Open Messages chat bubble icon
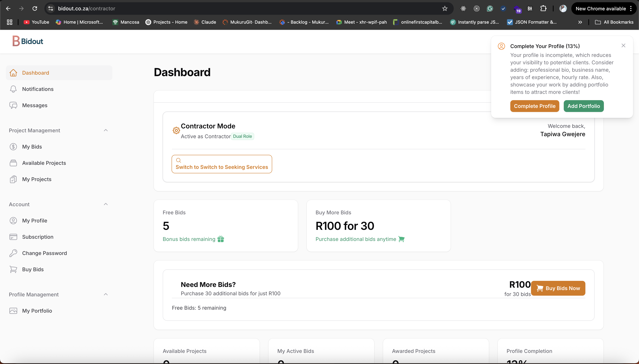The width and height of the screenshot is (639, 364). [x=13, y=106]
